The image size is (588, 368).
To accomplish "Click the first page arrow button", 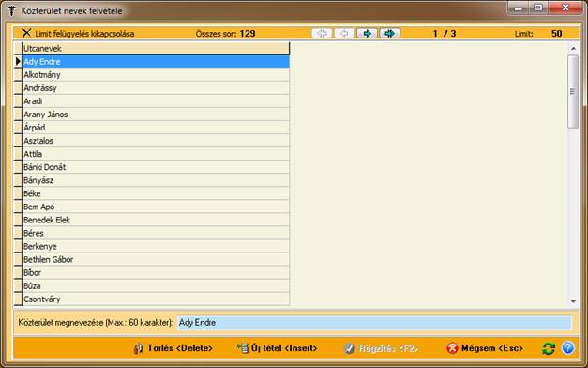I will point(322,34).
